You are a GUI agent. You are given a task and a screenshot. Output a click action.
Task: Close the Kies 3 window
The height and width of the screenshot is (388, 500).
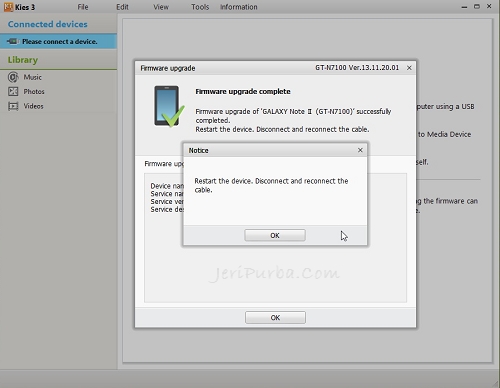tap(489, 6)
